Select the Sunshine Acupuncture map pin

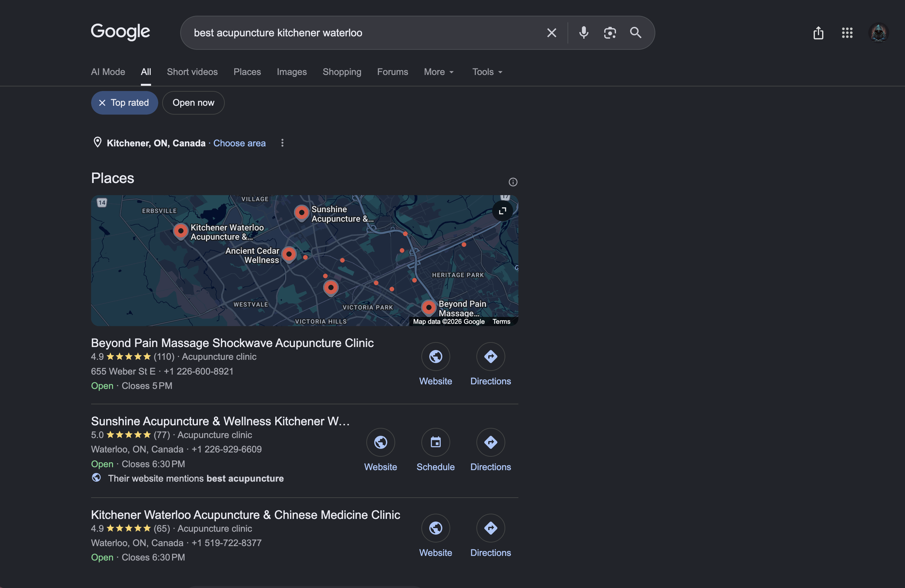[301, 213]
